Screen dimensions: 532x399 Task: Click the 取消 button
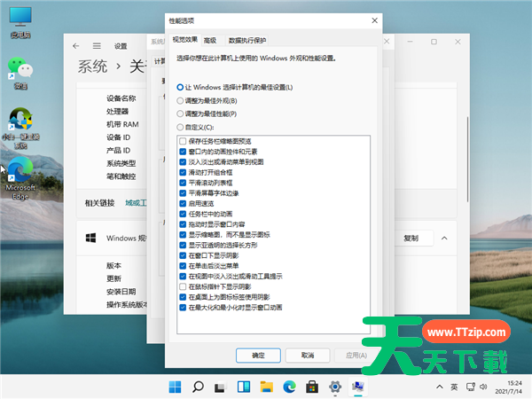308,354
